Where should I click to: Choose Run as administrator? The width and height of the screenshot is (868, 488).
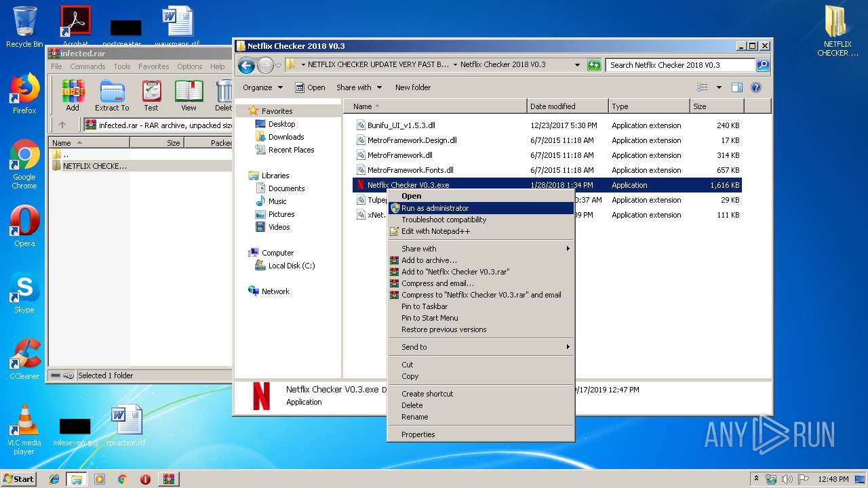[481, 208]
